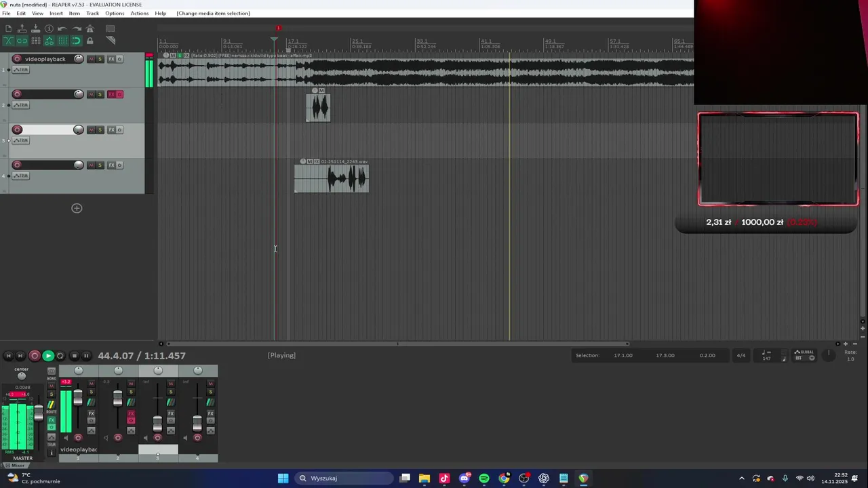Toggle the metronome toolbar icon

pyautogui.click(x=90, y=28)
